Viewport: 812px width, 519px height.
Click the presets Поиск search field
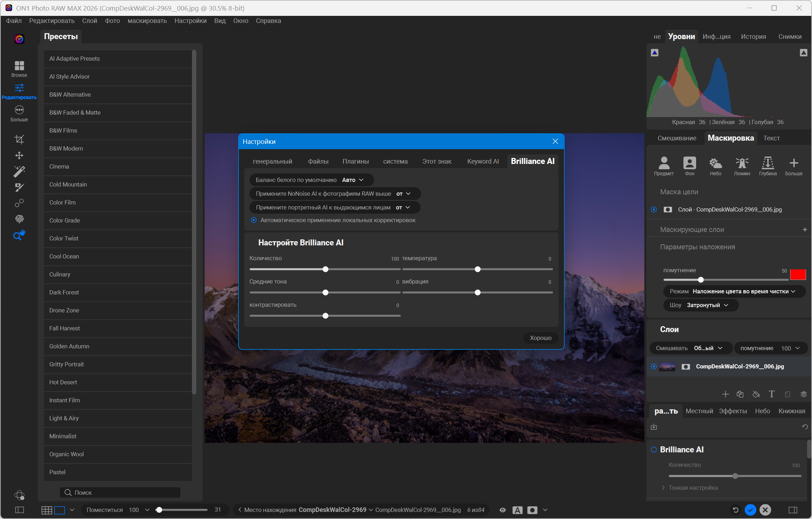[120, 493]
